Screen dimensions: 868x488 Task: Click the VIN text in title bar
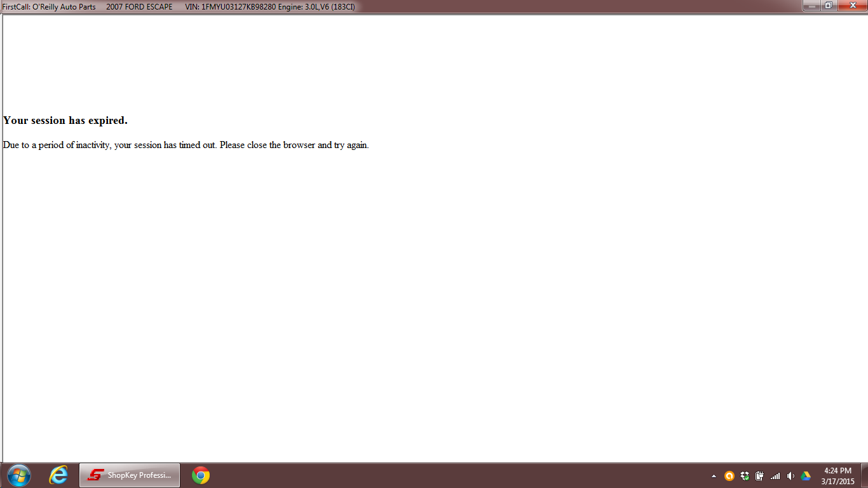tap(230, 7)
